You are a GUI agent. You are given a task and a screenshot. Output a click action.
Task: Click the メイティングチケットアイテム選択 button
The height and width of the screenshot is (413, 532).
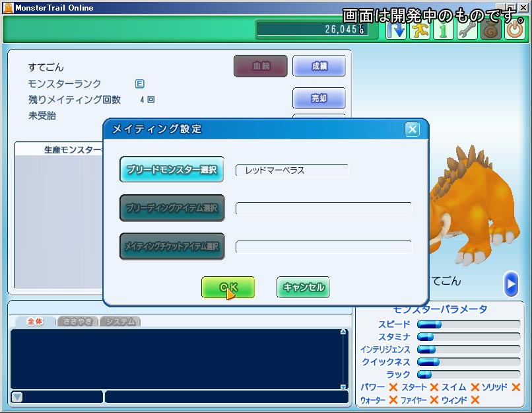tap(172, 246)
